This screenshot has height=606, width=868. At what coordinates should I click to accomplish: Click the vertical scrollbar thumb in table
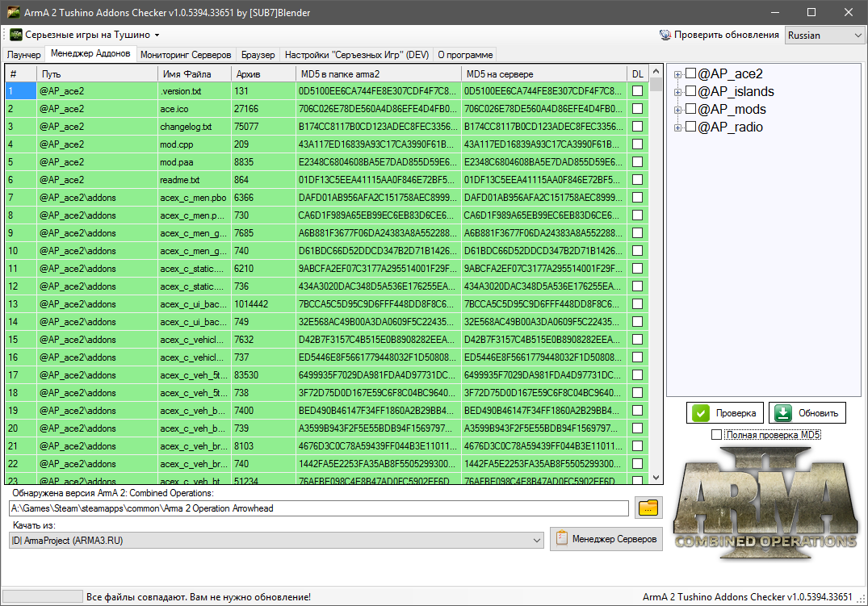click(656, 84)
